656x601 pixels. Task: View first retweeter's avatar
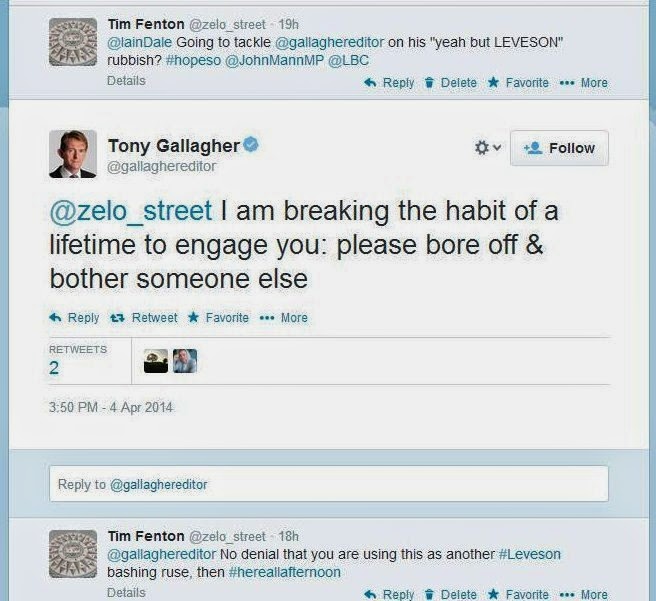[x=155, y=362]
